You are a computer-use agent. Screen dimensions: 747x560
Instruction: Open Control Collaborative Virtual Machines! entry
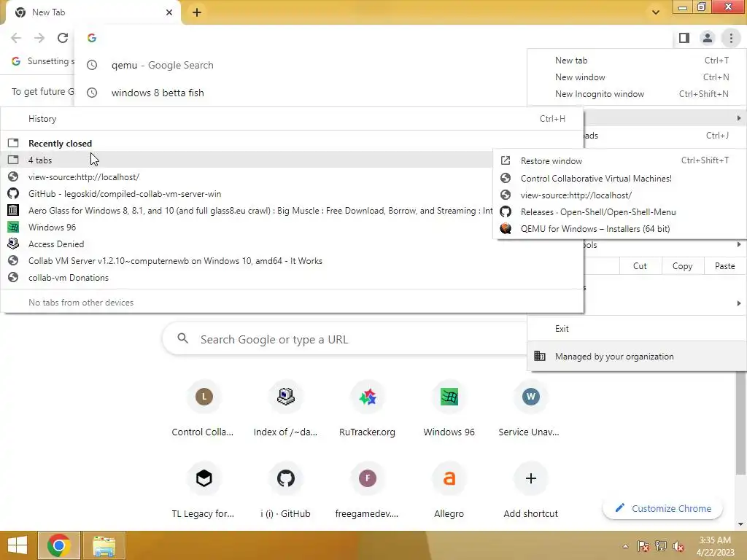[x=620, y=179]
